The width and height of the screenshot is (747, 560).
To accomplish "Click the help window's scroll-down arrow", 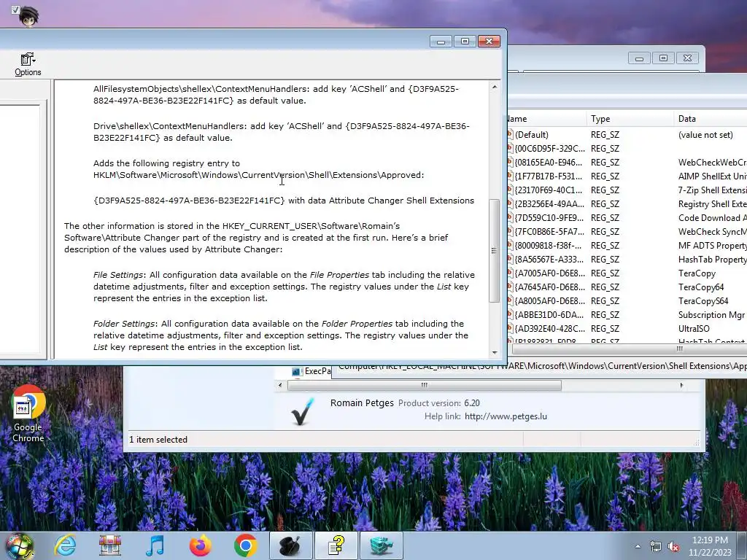I will click(495, 352).
